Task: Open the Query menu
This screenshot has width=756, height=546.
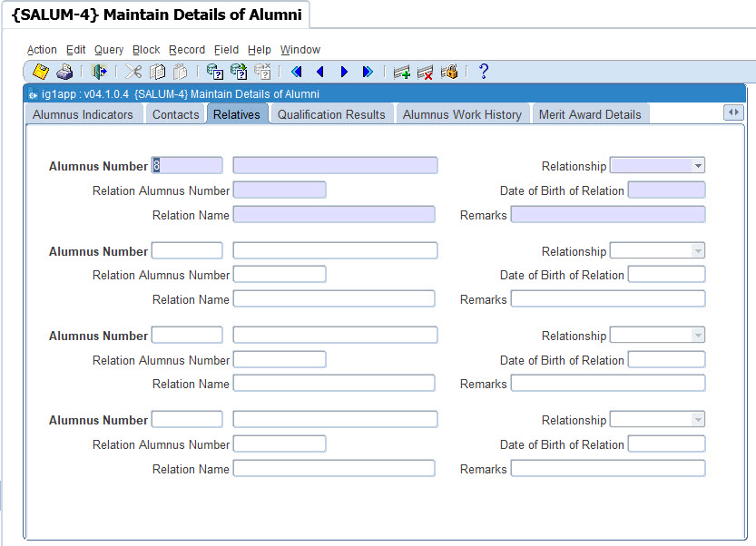Action: point(109,50)
